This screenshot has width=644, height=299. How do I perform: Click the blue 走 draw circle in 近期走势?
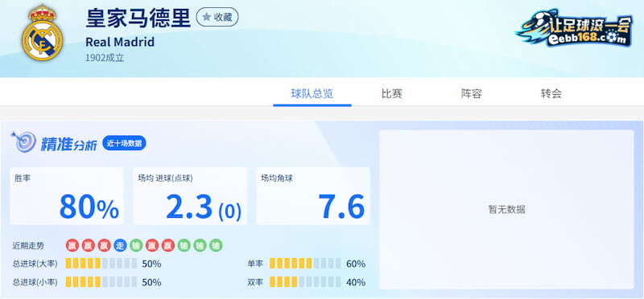120,246
